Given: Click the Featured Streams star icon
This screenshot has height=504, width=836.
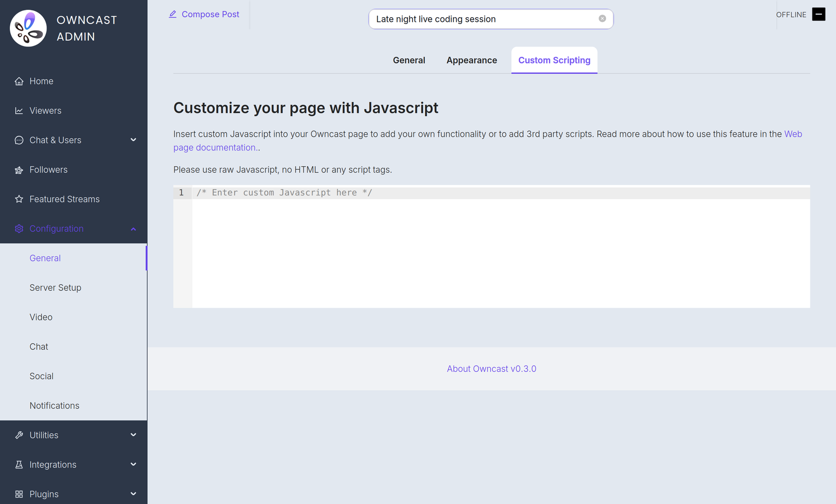Looking at the screenshot, I should click(x=19, y=199).
